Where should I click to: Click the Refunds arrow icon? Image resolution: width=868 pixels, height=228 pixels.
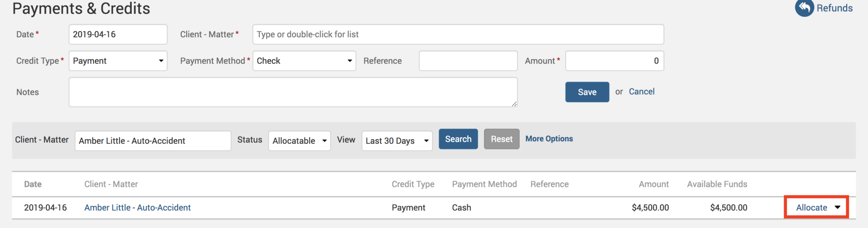coord(804,8)
